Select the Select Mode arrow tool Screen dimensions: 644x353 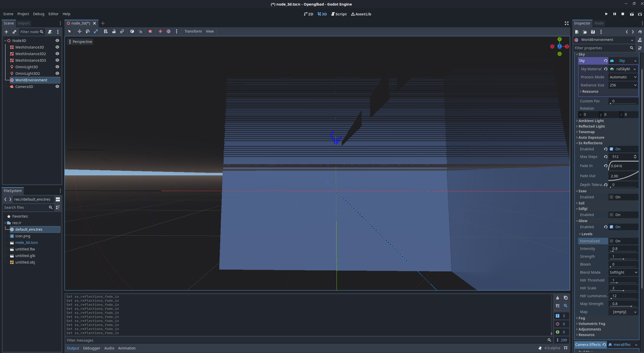tap(69, 31)
